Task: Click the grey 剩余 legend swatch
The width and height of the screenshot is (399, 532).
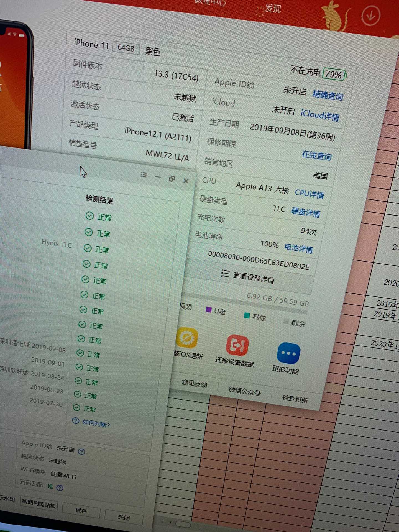Action: pos(286,321)
